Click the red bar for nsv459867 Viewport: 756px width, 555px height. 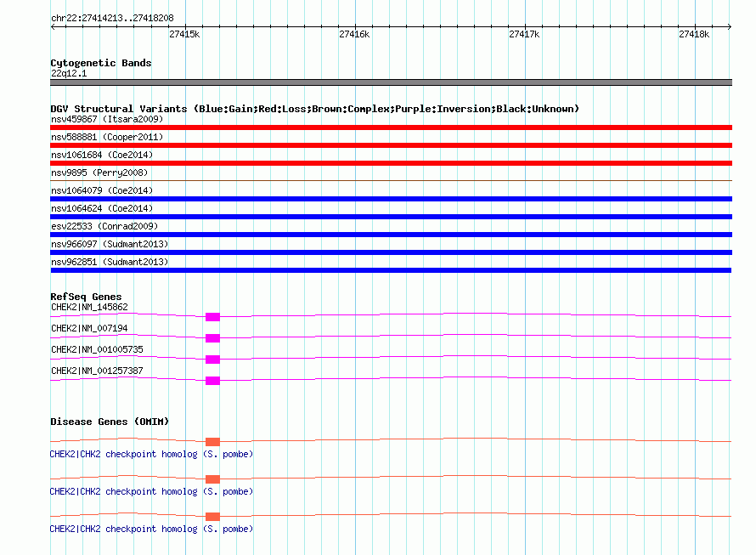point(391,127)
